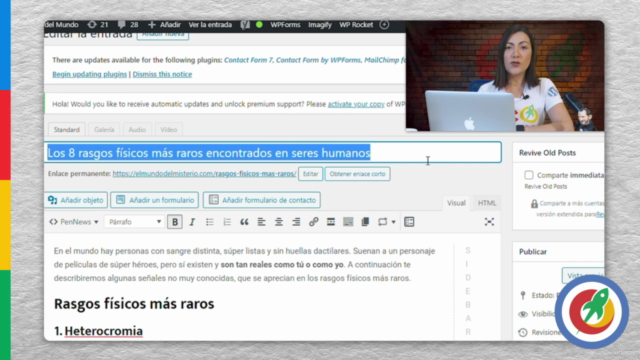The width and height of the screenshot is (640, 360).
Task: Insert page break icon
Action: [x=348, y=222]
